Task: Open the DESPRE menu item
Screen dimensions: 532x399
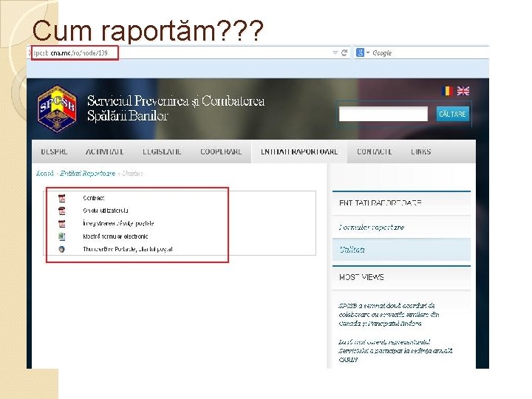Action: tap(54, 151)
